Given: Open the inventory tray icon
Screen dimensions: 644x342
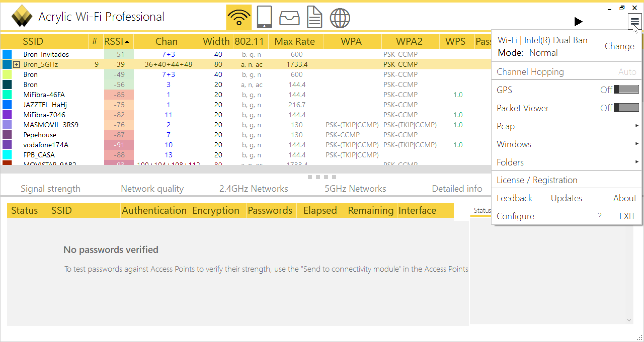Looking at the screenshot, I should pyautogui.click(x=289, y=18).
